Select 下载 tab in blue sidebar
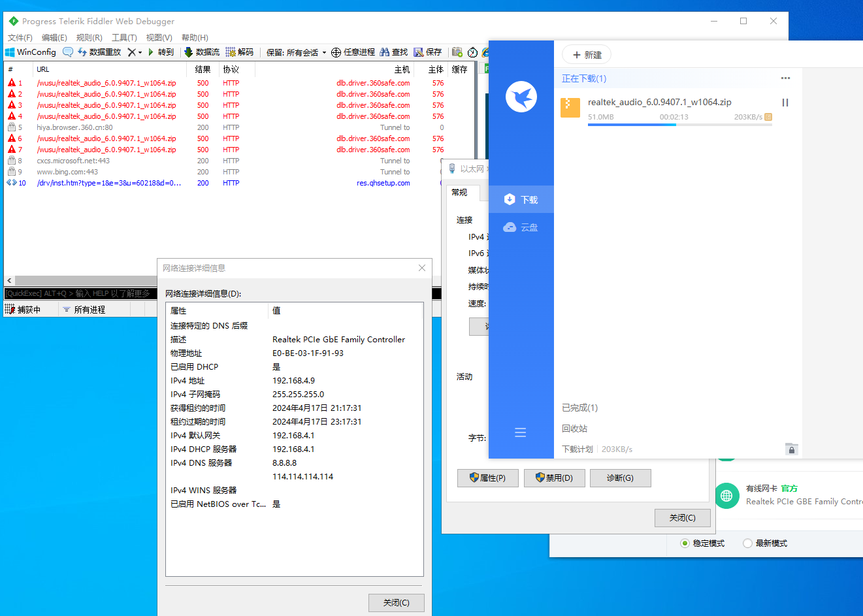 coord(521,199)
